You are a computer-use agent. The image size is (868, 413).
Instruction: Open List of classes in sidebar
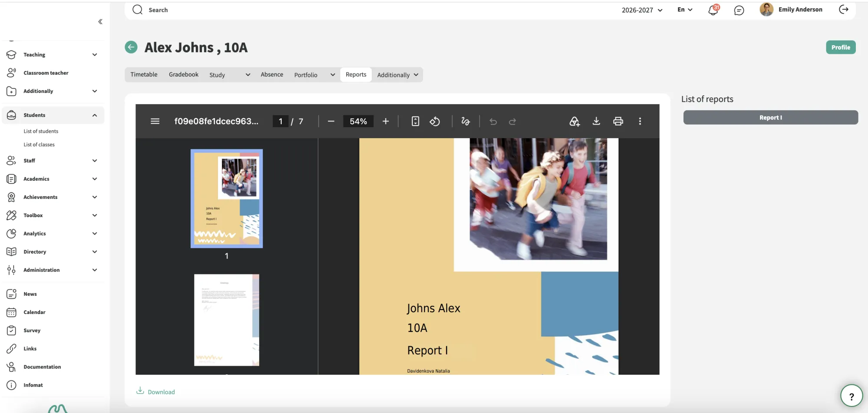pos(39,145)
